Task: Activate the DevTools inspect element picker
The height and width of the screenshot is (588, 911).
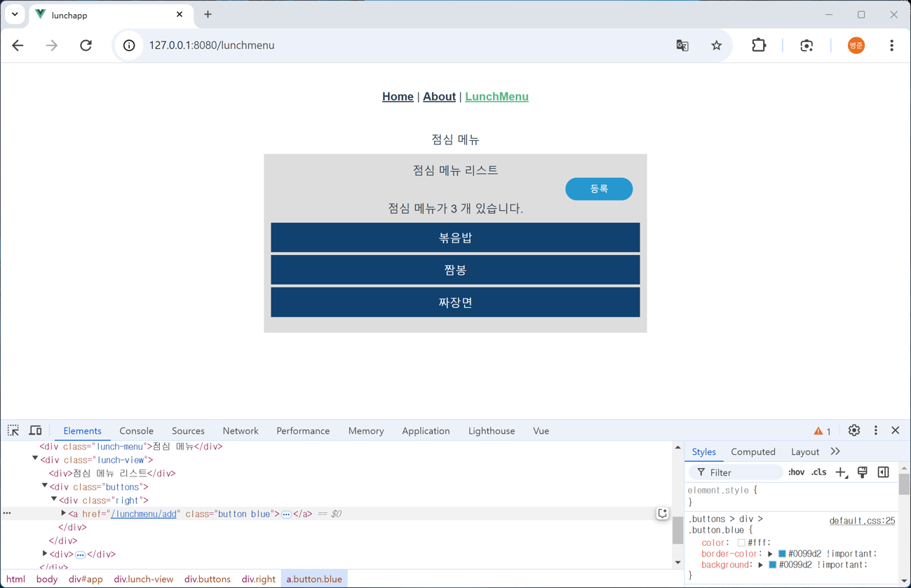Action: [13, 430]
